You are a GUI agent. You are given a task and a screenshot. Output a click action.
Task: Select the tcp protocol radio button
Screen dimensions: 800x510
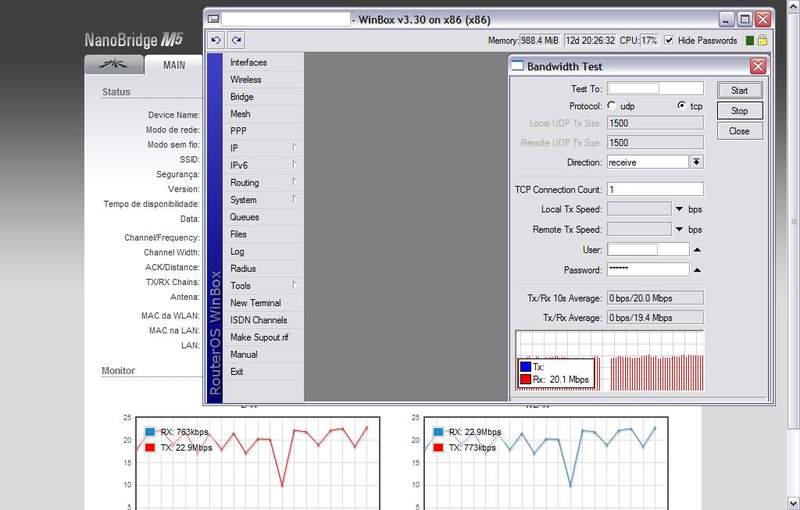click(x=682, y=106)
